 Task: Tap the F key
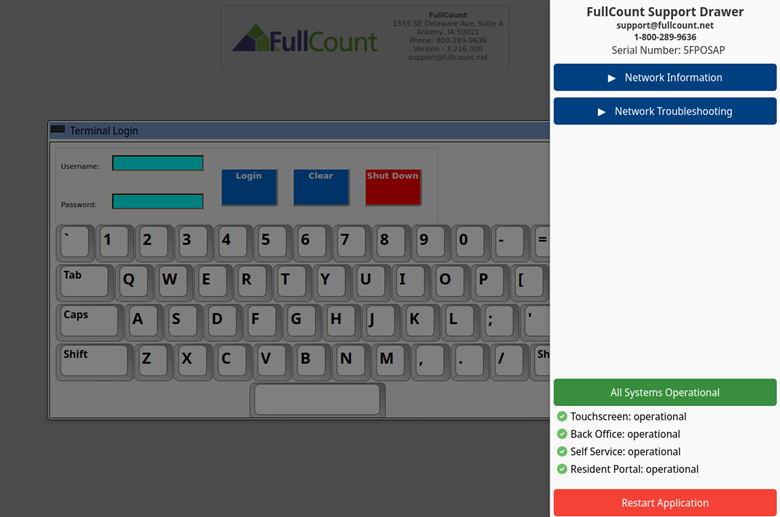tap(263, 322)
